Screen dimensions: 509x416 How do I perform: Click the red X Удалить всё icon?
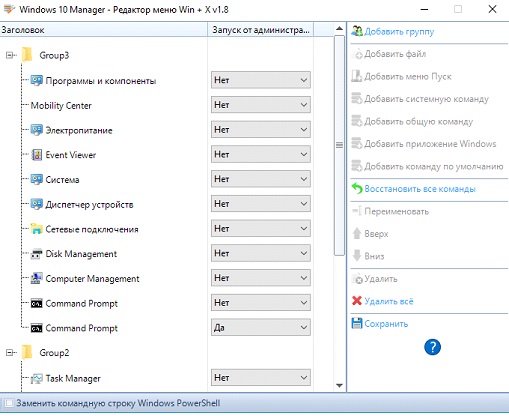[357, 301]
